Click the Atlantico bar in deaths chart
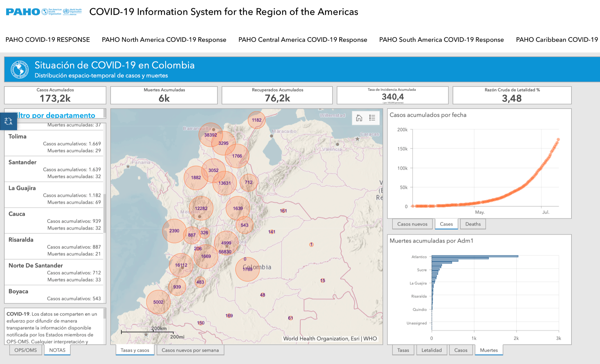The height and width of the screenshot is (364, 600). pos(474,256)
